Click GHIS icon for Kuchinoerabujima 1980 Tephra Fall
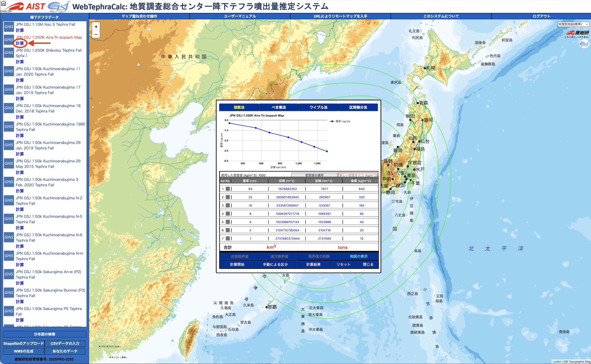 (9, 127)
